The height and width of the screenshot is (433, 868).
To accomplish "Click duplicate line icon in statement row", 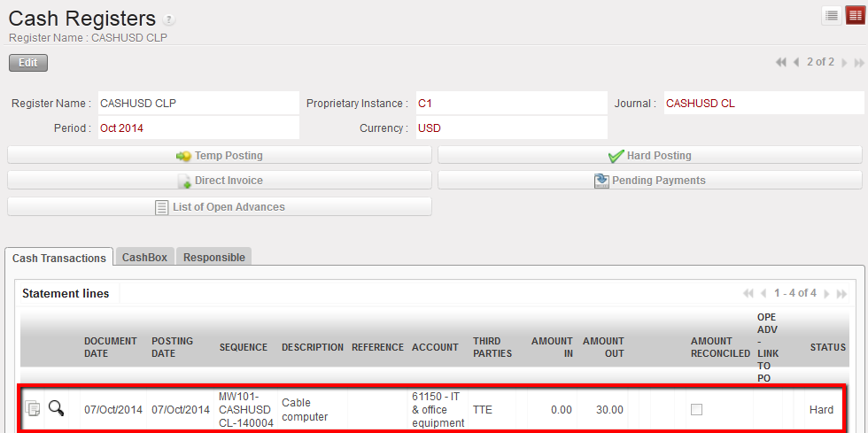I will click(33, 409).
